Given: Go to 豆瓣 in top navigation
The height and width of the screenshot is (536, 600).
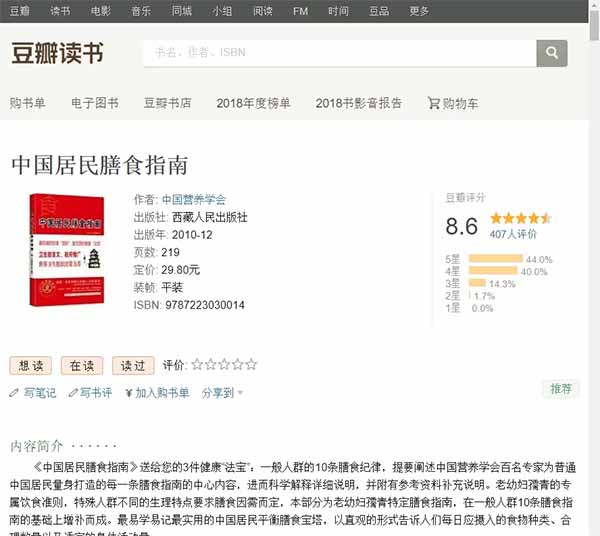Looking at the screenshot, I should tap(20, 11).
